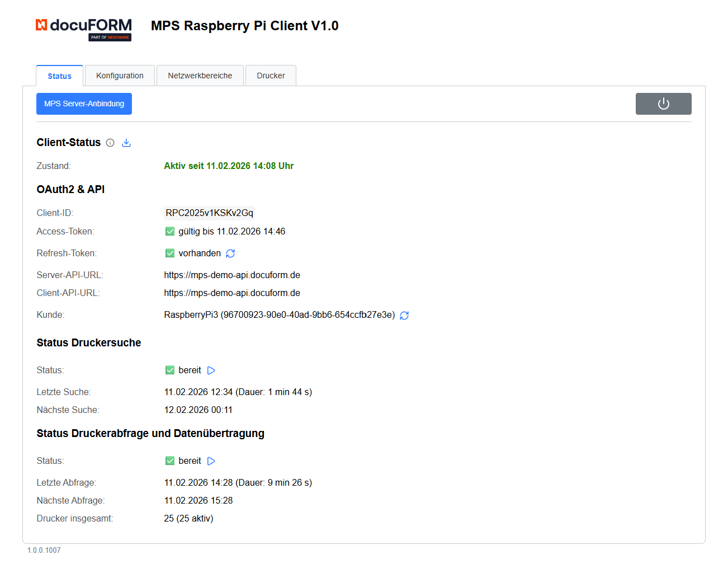The image size is (728, 573).
Task: Refresh the Refresh-Token
Action: pyautogui.click(x=230, y=253)
